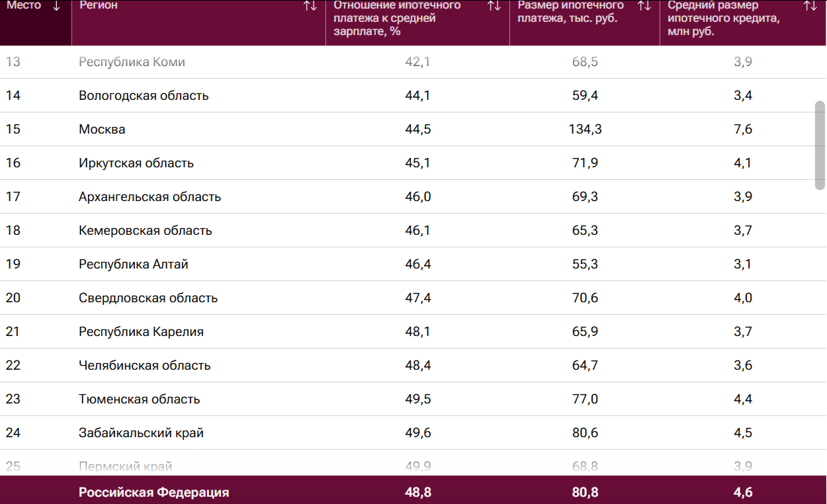Click Республика Карелия region name
Screen dimensions: 827x504
click(x=141, y=331)
